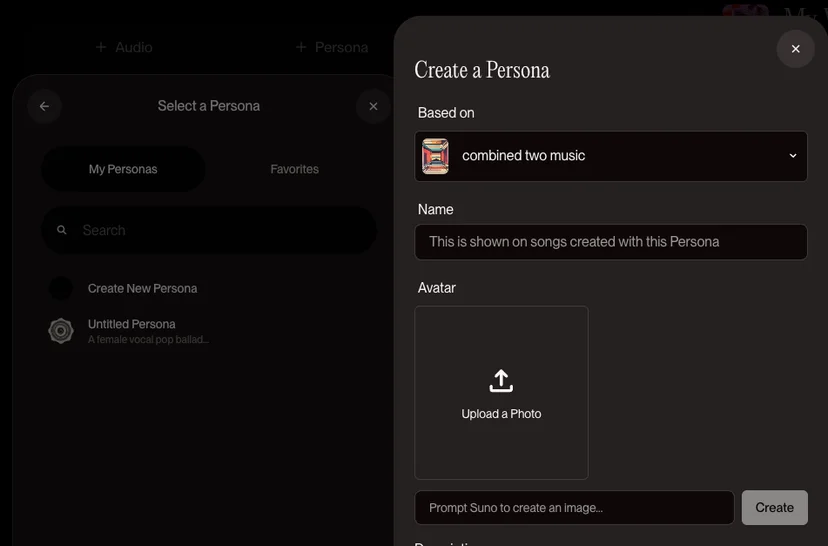
Task: Close the Create a Persona dialog
Action: point(795,49)
